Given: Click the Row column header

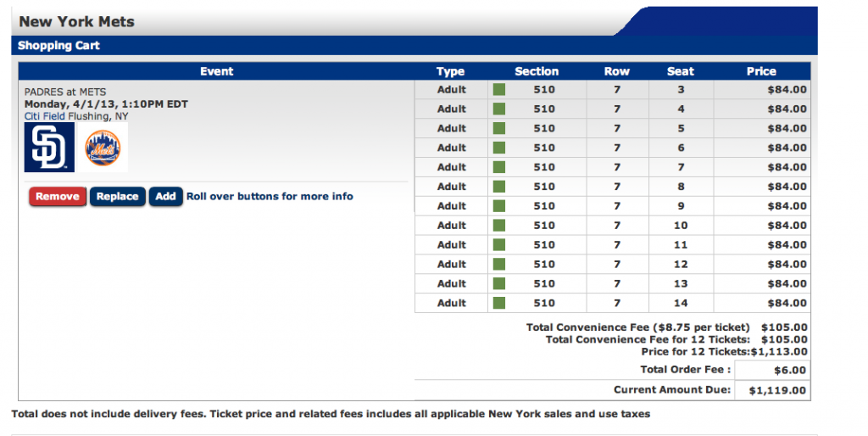Looking at the screenshot, I should [x=617, y=71].
